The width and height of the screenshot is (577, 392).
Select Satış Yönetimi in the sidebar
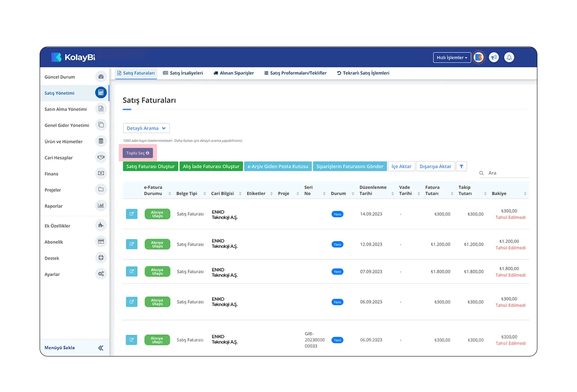75,93
